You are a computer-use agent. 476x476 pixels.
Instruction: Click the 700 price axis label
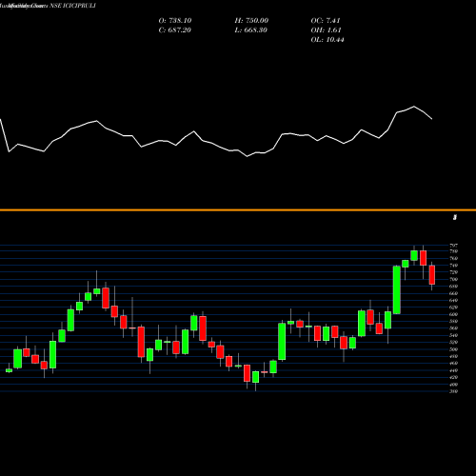453,279
